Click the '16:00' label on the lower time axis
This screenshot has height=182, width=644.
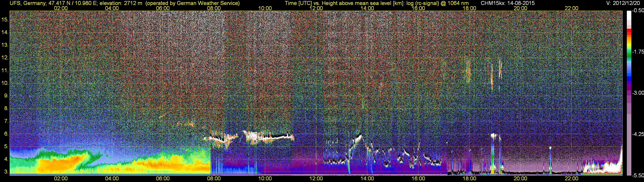click(x=418, y=179)
